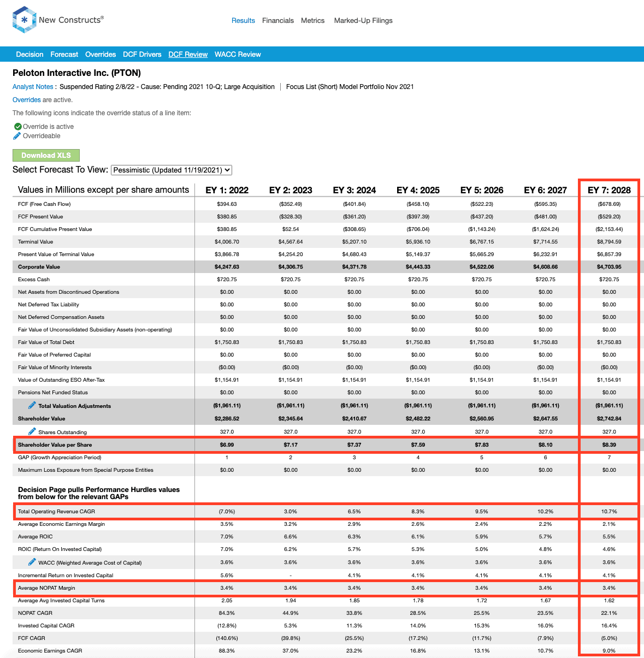
Task: Click the Incremental Return on Invested Capital label
Action: pos(66,576)
